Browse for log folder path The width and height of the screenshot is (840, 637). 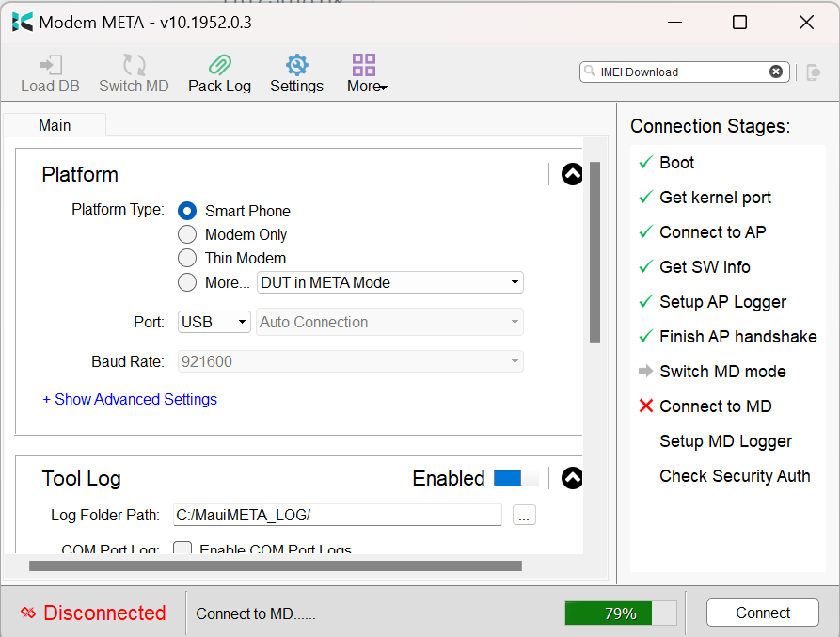524,515
